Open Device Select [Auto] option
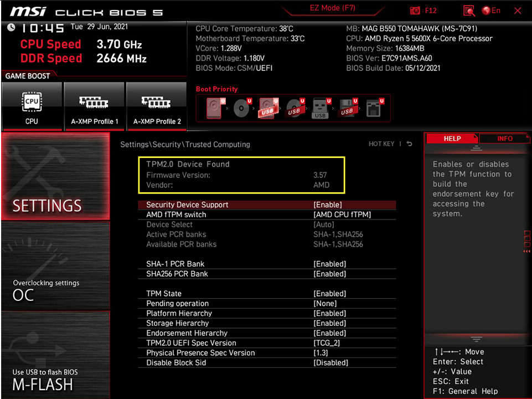 pos(324,224)
